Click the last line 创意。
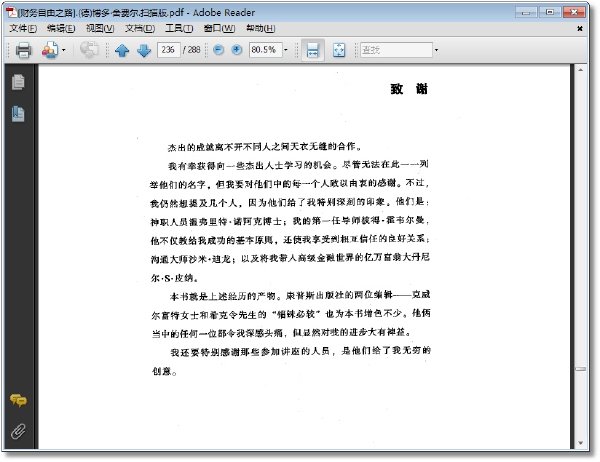The height and width of the screenshot is (462, 600). 165,371
